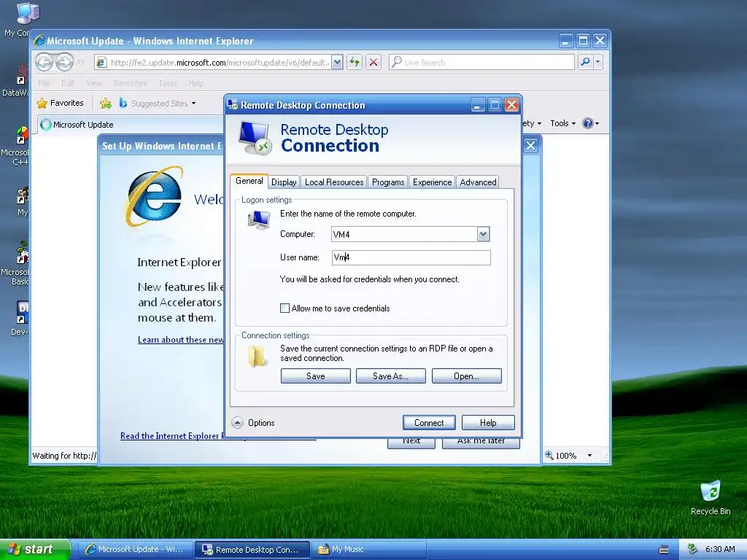Image resolution: width=747 pixels, height=560 pixels.
Task: Open the Edit menu in Internet Explorer
Action: [x=68, y=83]
